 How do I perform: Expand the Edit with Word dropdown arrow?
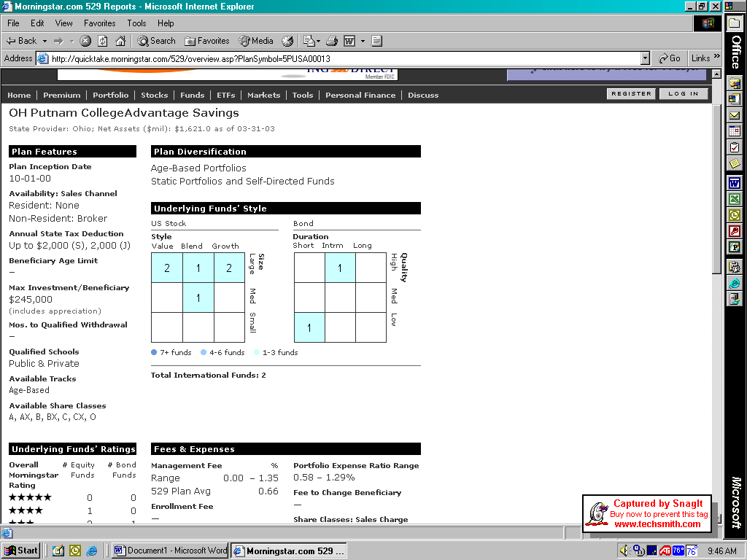pyautogui.click(x=363, y=41)
